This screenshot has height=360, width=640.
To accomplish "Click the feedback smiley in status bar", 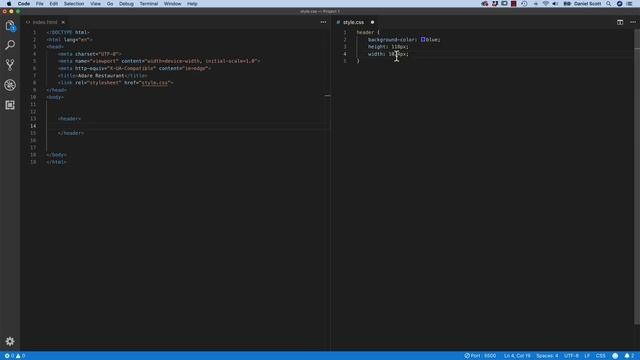I will [615, 356].
